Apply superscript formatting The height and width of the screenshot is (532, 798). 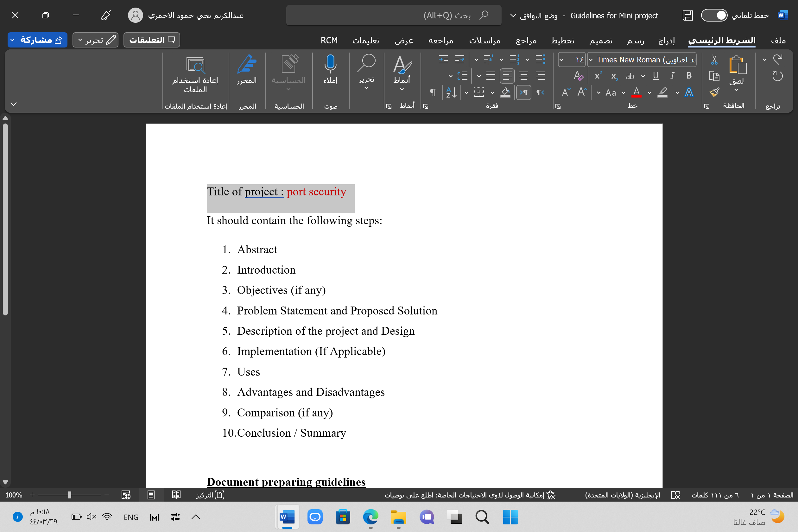pyautogui.click(x=598, y=76)
